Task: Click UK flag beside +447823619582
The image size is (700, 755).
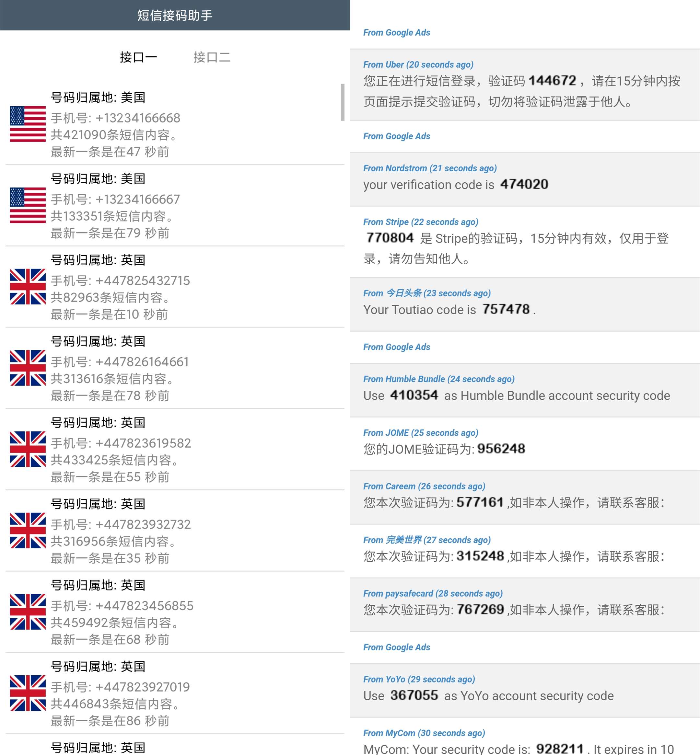Action: [28, 449]
